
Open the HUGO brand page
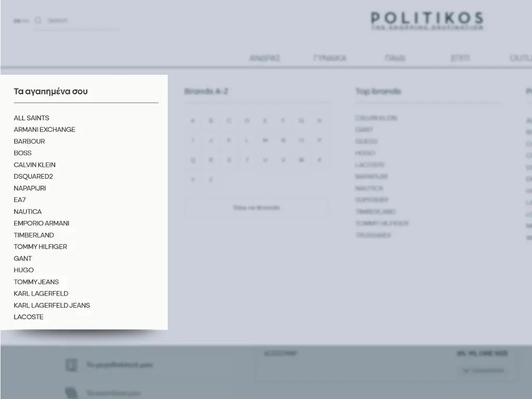tap(23, 270)
